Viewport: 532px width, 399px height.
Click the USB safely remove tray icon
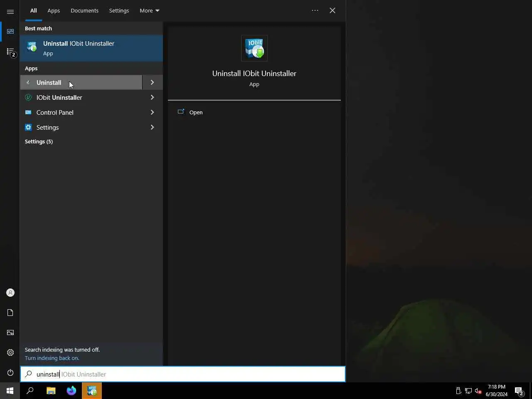458,391
